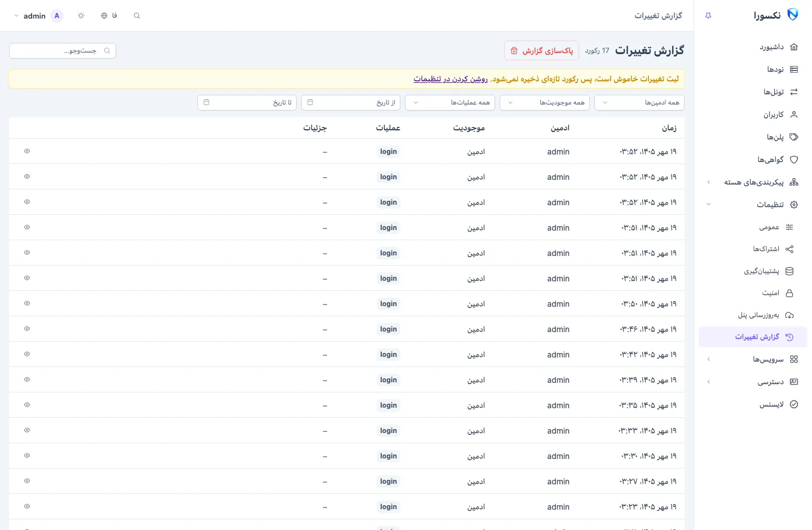Open the search icon in top bar
This screenshot has width=812, height=530.
point(136,16)
